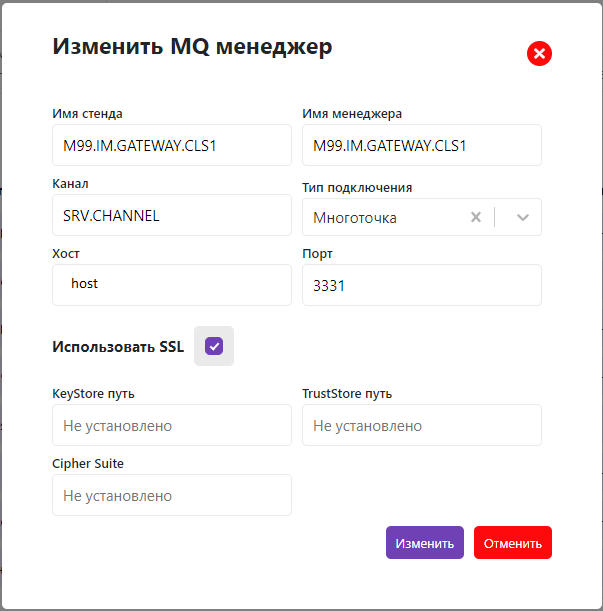
Task: Select the Порт field showing 3331
Action: 421,285
